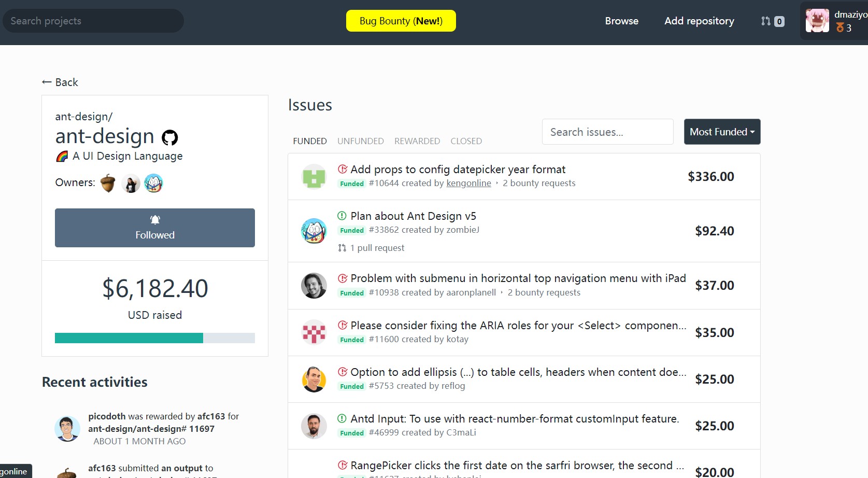Screen dimensions: 868x478
Task: Focus the Search issues field
Action: [608, 132]
